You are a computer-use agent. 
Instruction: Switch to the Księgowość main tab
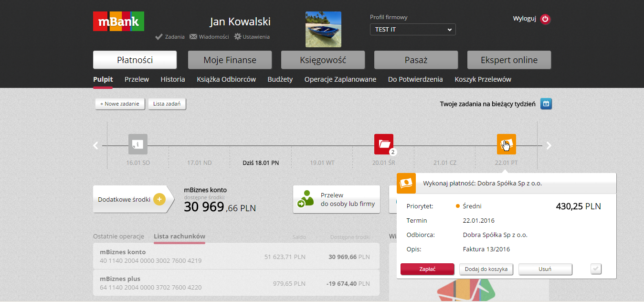[x=323, y=60]
